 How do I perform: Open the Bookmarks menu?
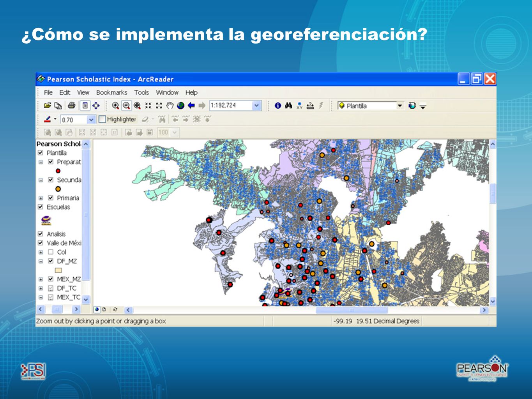tap(112, 92)
